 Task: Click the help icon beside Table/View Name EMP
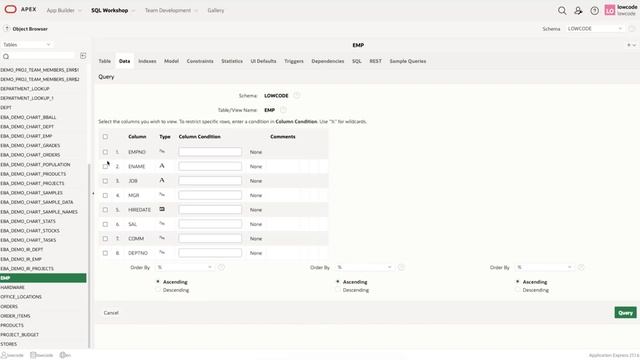pyautogui.click(x=283, y=110)
